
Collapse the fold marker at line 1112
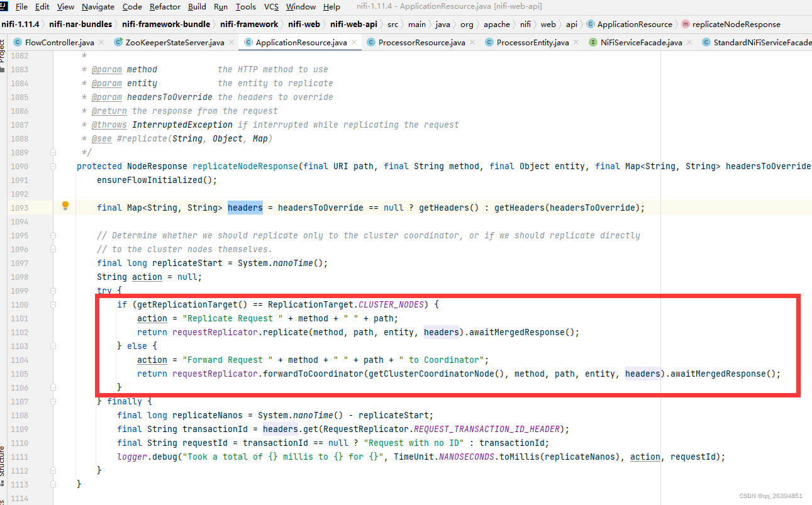click(53, 470)
